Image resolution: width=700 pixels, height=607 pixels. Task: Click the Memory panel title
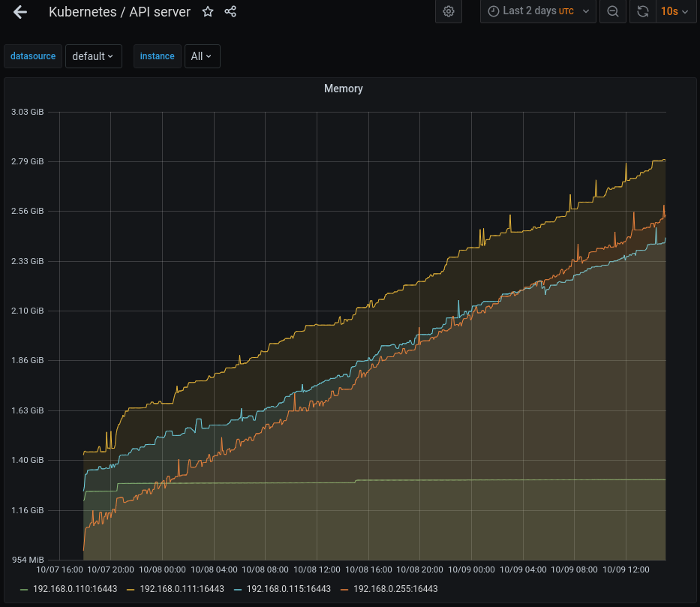tap(344, 89)
